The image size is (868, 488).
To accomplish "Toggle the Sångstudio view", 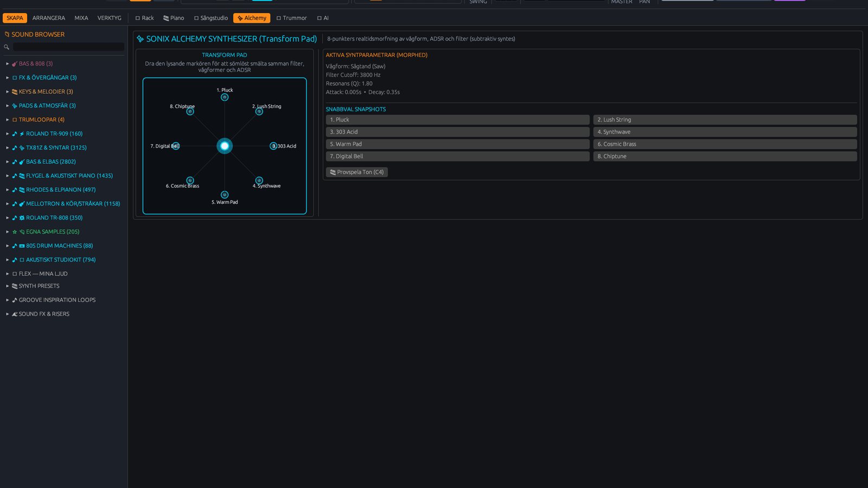I will click(x=211, y=18).
